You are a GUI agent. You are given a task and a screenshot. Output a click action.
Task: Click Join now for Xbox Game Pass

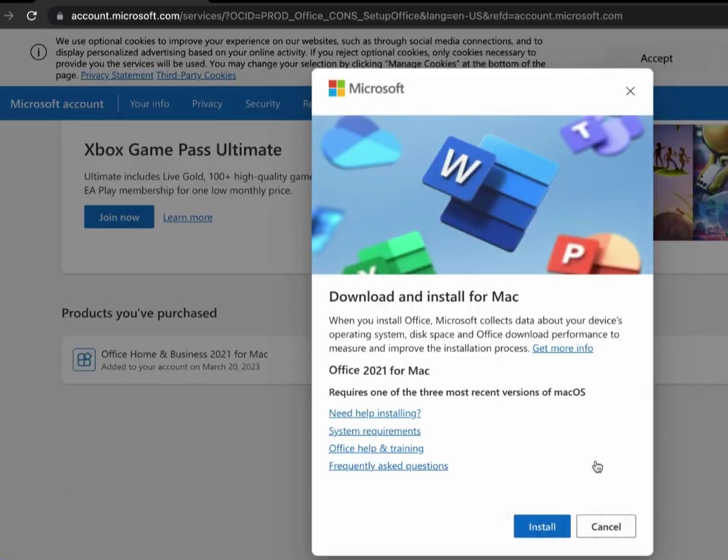(x=119, y=217)
